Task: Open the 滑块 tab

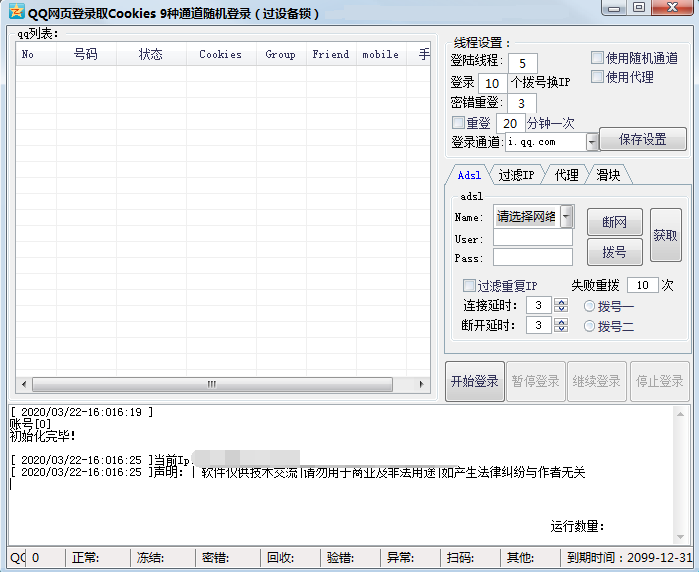Action: tap(609, 175)
